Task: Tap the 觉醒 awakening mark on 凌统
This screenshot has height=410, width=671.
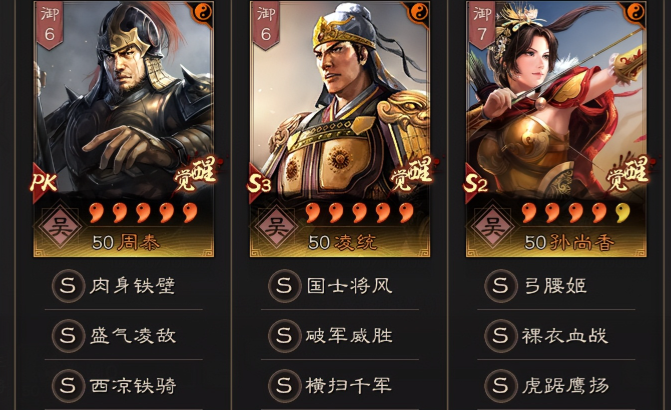Action: click(x=412, y=173)
